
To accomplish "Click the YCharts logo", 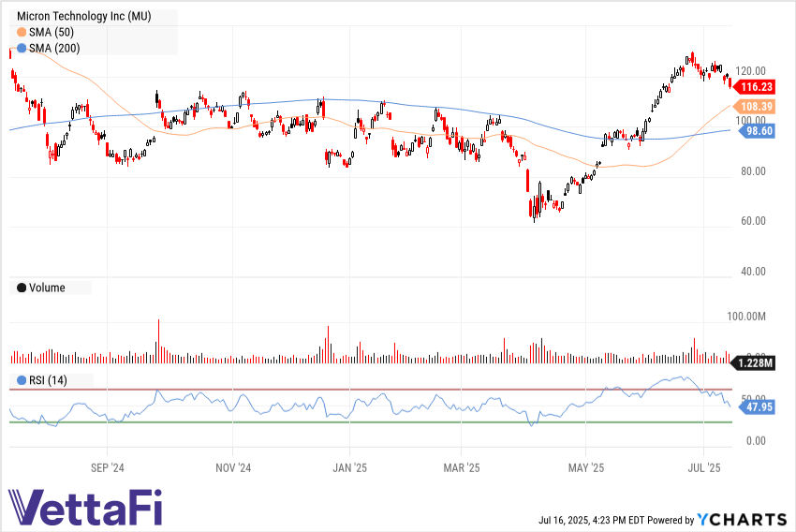I will coord(742,520).
